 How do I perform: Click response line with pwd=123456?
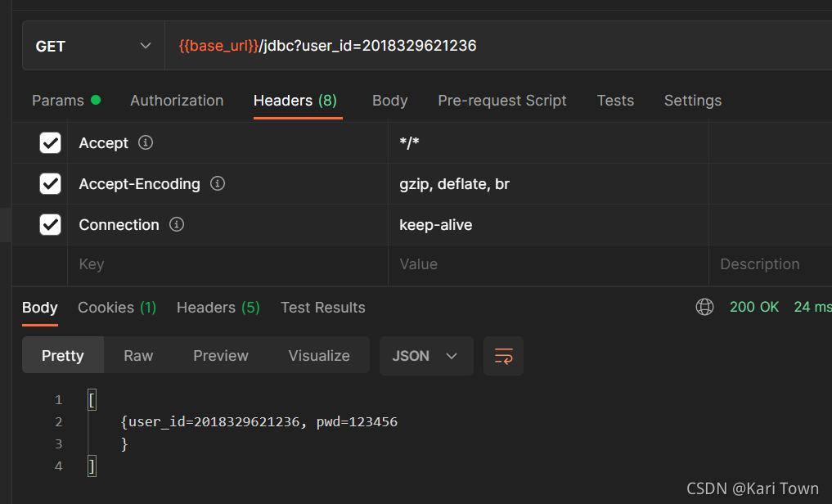pyautogui.click(x=259, y=421)
